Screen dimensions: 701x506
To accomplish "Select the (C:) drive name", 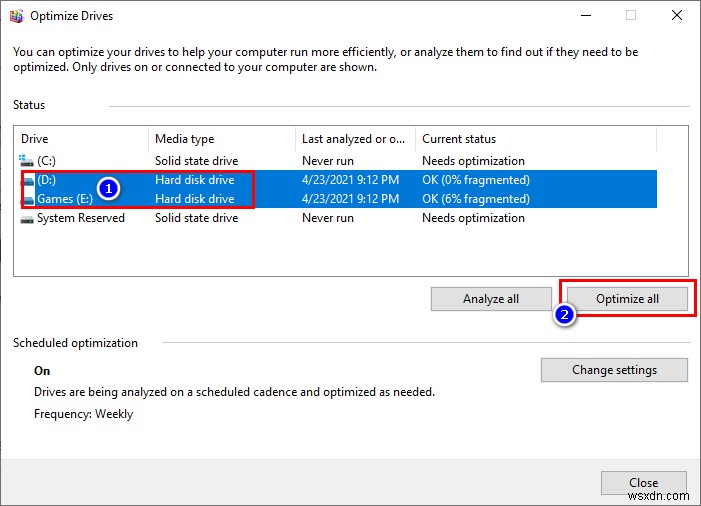I will pyautogui.click(x=46, y=161).
